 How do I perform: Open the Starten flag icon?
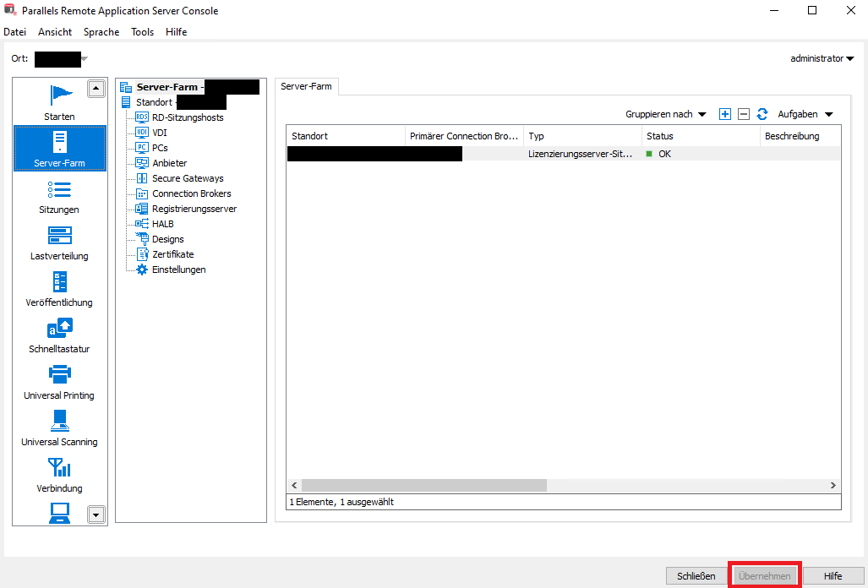click(x=60, y=95)
